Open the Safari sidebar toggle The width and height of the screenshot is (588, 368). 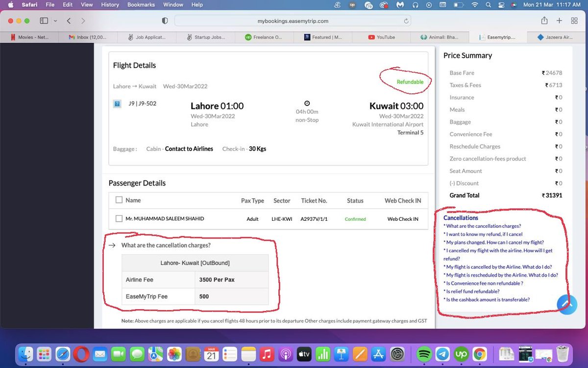[44, 21]
